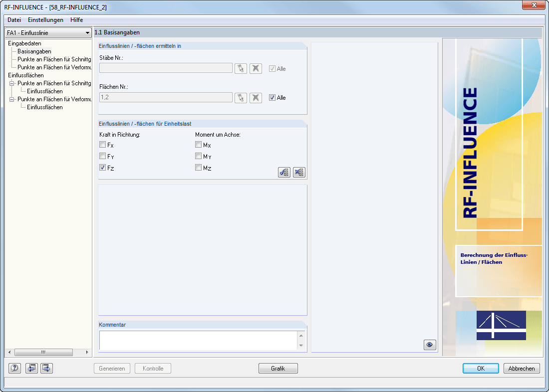Open the Datei menu
This screenshot has height=392, width=549.
tap(14, 20)
